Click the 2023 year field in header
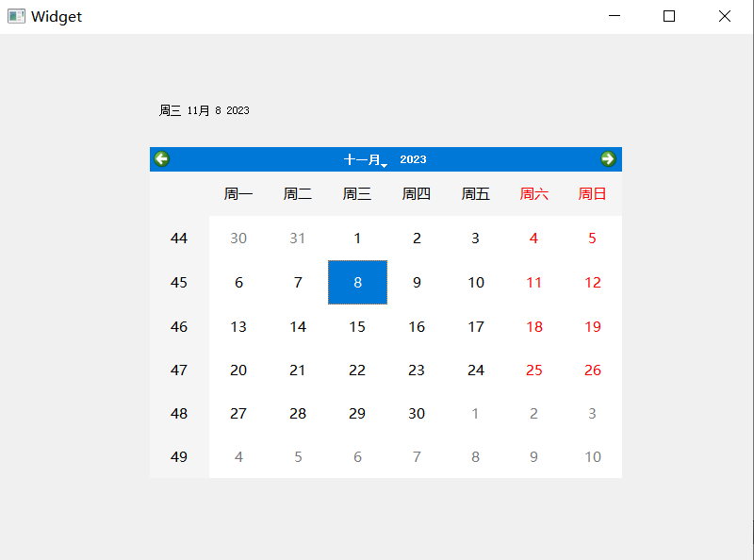This screenshot has width=754, height=560. click(x=413, y=159)
